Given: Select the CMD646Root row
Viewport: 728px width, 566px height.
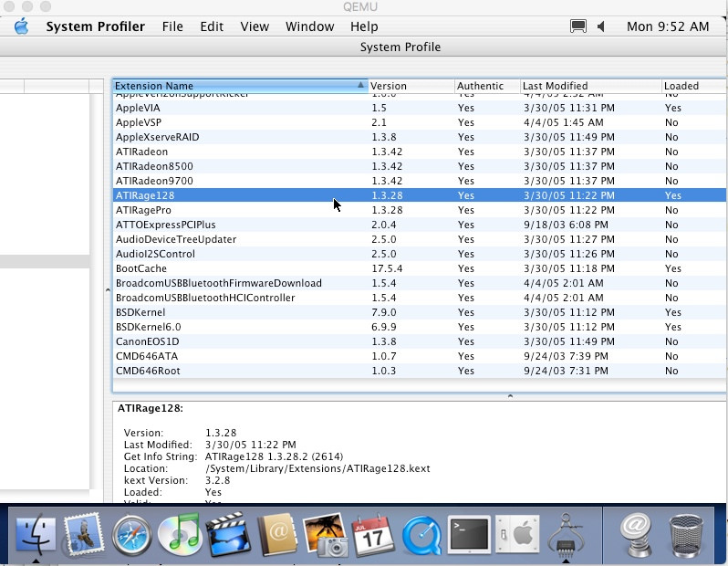Looking at the screenshot, I should (420, 371).
